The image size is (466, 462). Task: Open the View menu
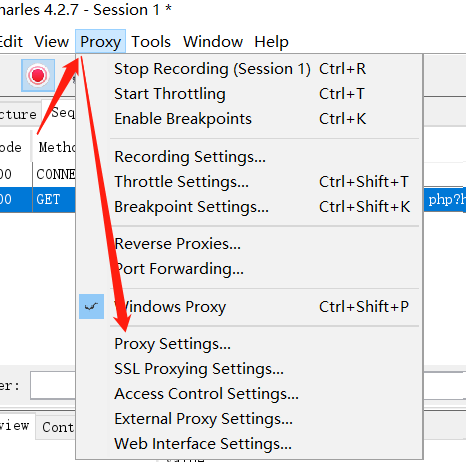click(51, 42)
